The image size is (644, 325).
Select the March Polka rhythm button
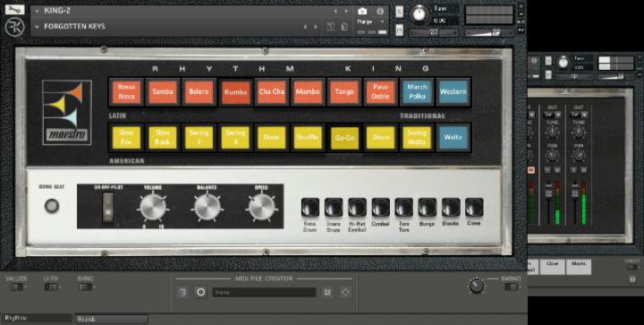(417, 91)
